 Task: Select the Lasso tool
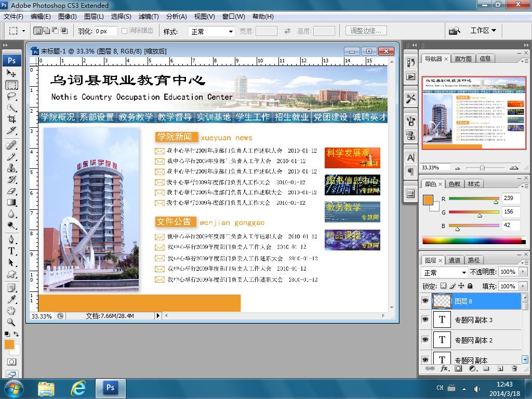11,96
